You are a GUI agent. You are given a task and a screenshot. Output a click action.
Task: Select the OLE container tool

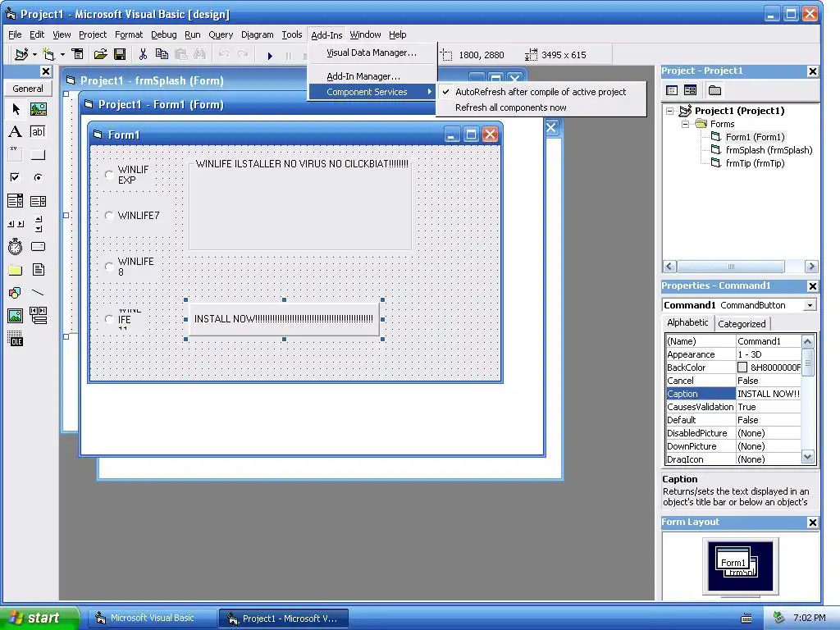16,339
